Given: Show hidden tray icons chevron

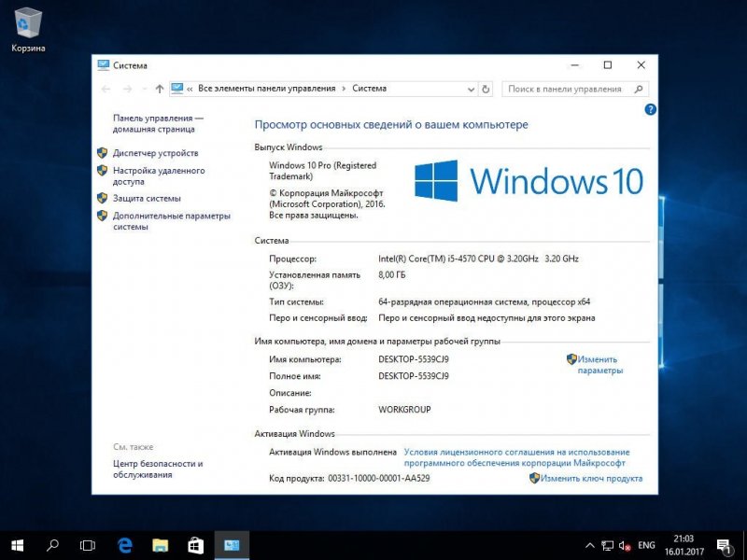Looking at the screenshot, I should 590,546.
